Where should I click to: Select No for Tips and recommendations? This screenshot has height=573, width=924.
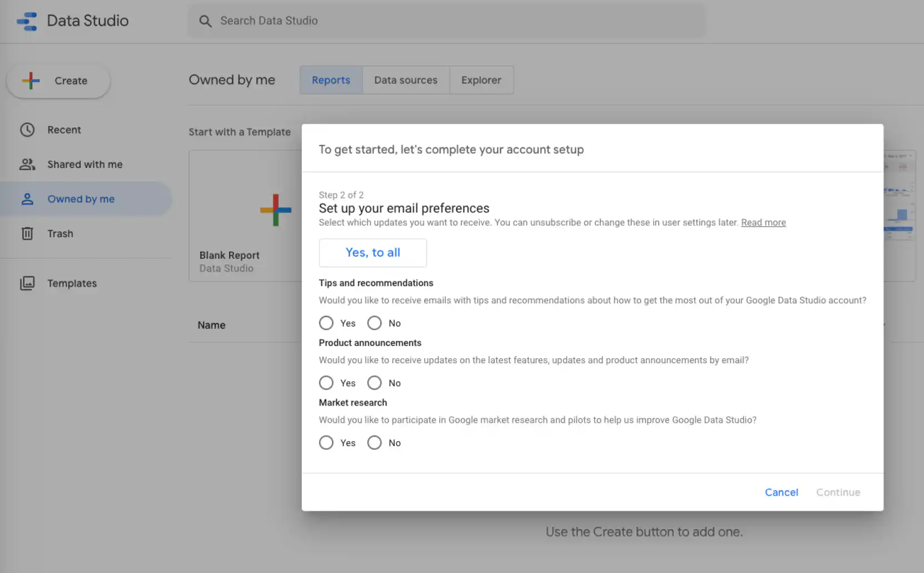375,323
